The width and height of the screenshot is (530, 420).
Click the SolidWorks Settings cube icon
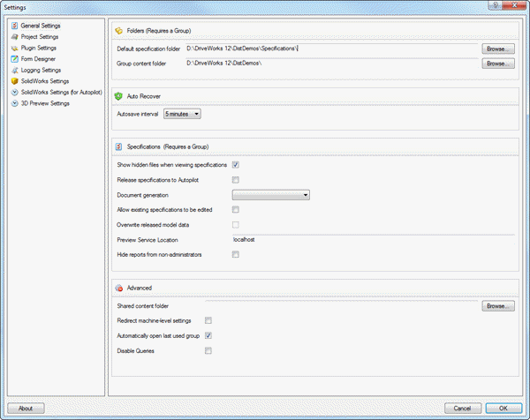14,81
